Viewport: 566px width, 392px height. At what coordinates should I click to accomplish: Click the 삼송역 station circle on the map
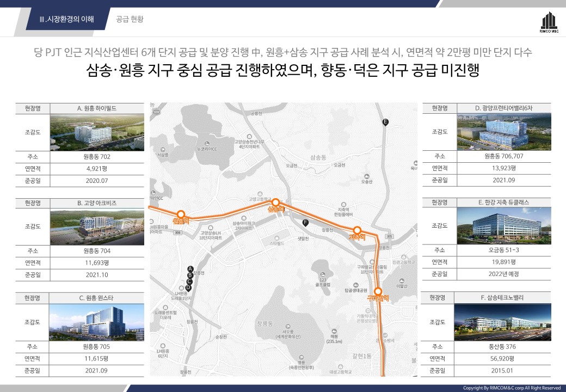[x=276, y=203]
